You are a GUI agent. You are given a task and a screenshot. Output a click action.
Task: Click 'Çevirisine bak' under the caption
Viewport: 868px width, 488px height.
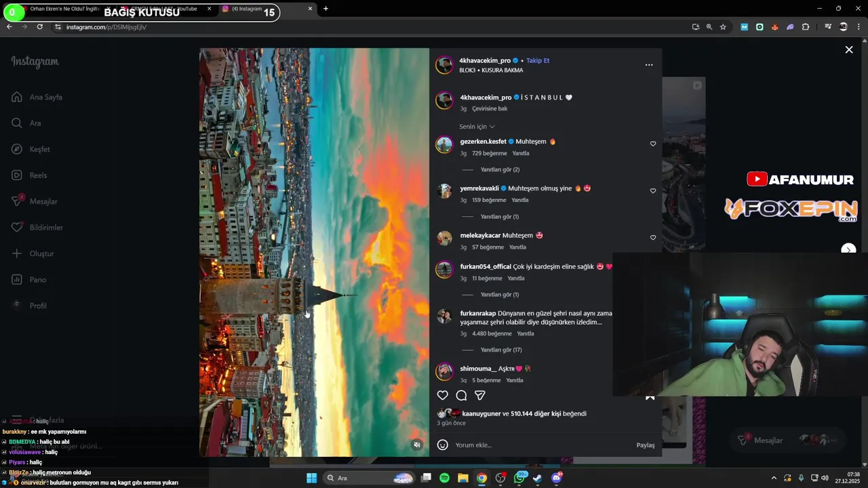tap(490, 108)
